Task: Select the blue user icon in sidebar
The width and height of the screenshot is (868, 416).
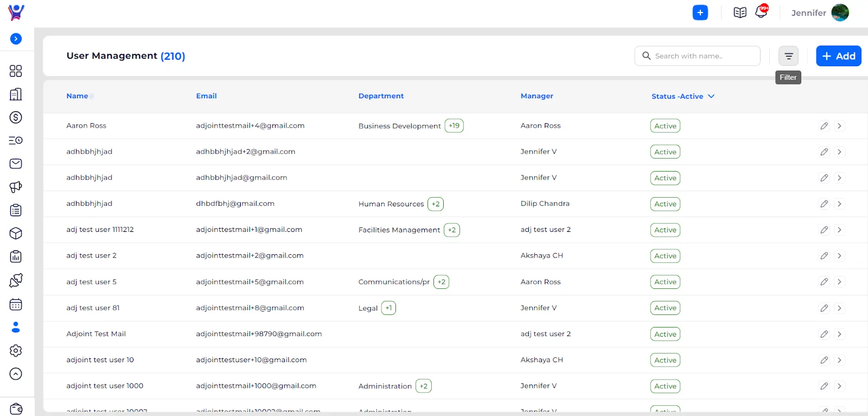Action: click(16, 327)
